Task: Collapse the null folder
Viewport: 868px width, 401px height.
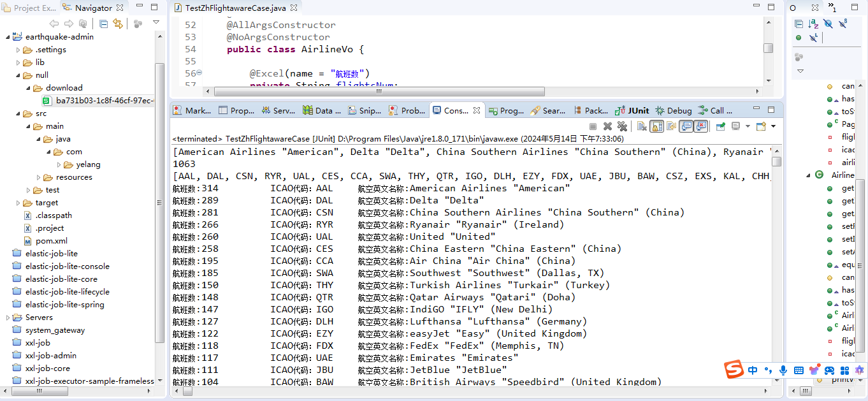Action: coord(18,75)
